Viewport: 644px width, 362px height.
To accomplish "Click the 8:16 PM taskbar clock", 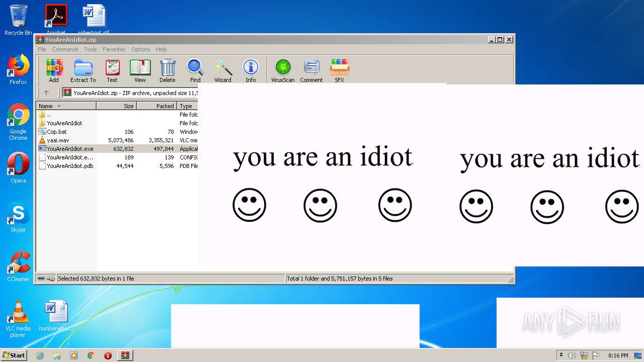I will (618, 355).
